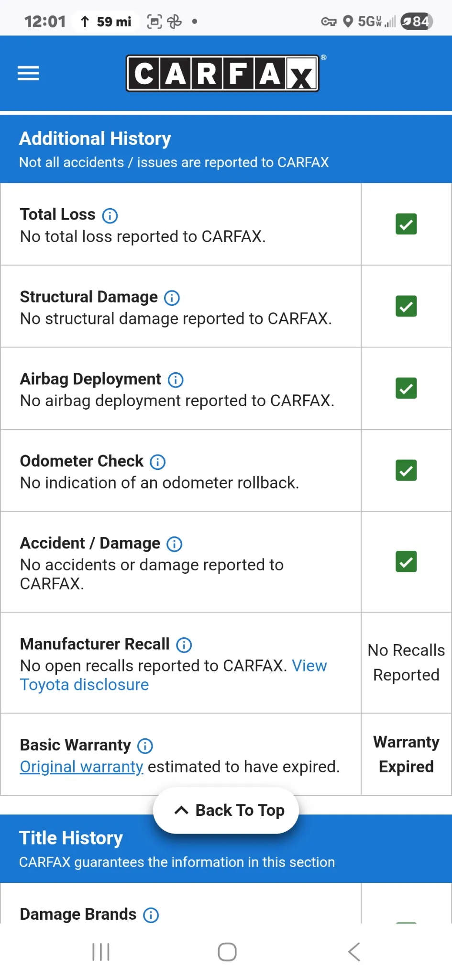Tap Odometer Check info icon
This screenshot has height=980, width=452.
coord(158,462)
